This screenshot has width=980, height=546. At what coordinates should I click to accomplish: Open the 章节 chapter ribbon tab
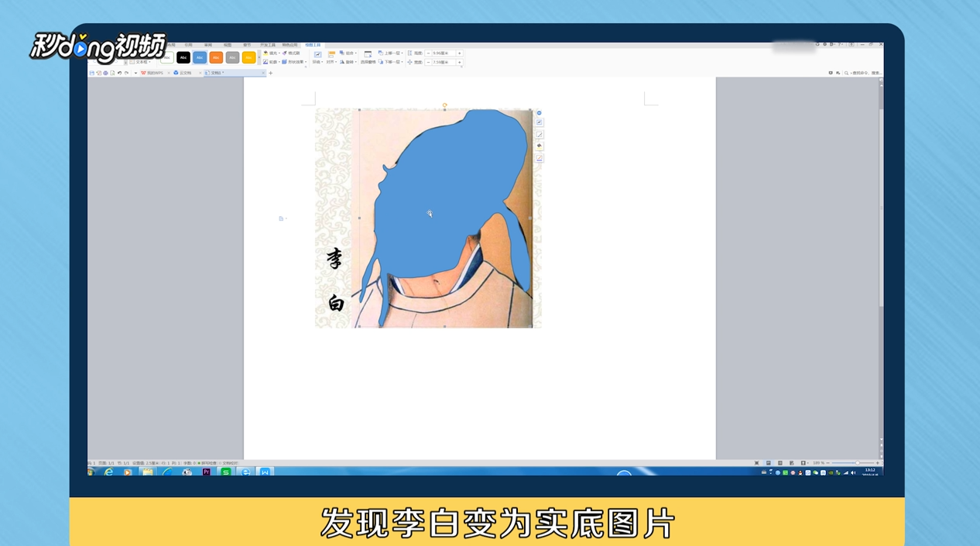click(247, 45)
